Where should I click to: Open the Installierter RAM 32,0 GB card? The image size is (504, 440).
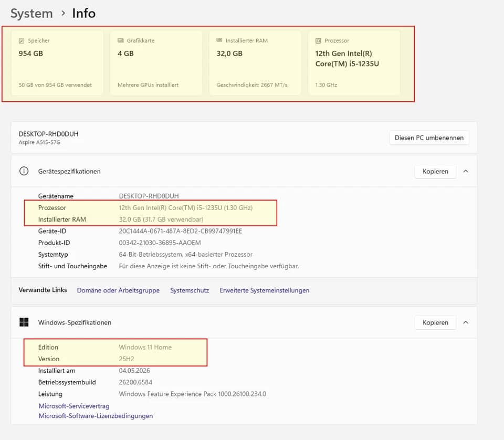coord(255,62)
